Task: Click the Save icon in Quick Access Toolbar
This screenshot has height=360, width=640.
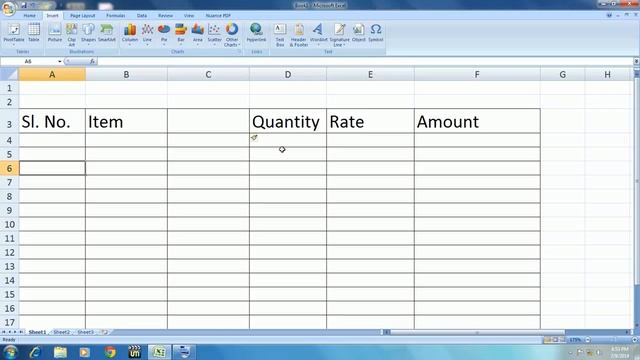Action: tap(24, 5)
